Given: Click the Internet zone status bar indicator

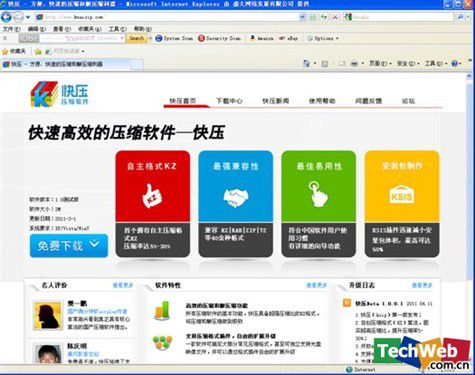Looking at the screenshot, I should [361, 369].
